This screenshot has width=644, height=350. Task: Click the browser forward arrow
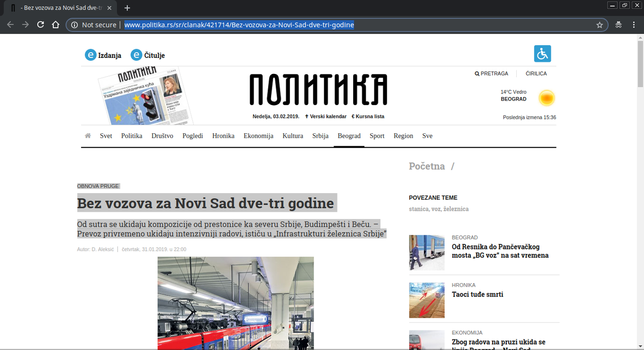[25, 25]
